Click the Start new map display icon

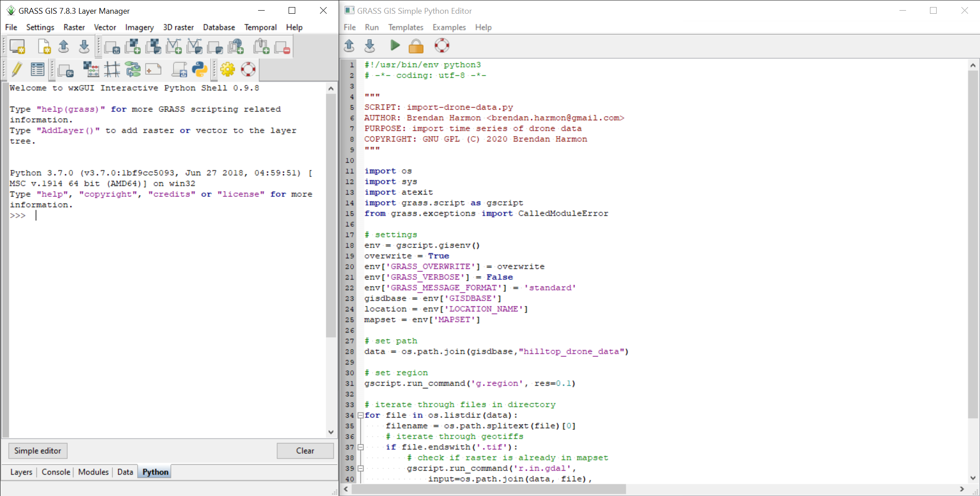pos(17,46)
